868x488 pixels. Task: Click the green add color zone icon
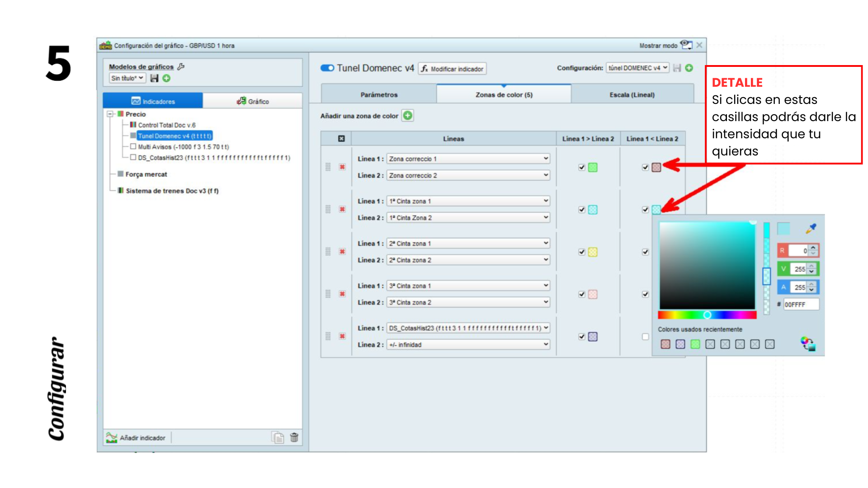coord(407,116)
